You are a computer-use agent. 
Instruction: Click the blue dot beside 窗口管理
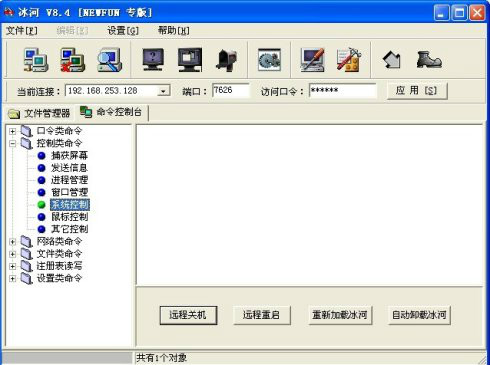click(x=42, y=193)
